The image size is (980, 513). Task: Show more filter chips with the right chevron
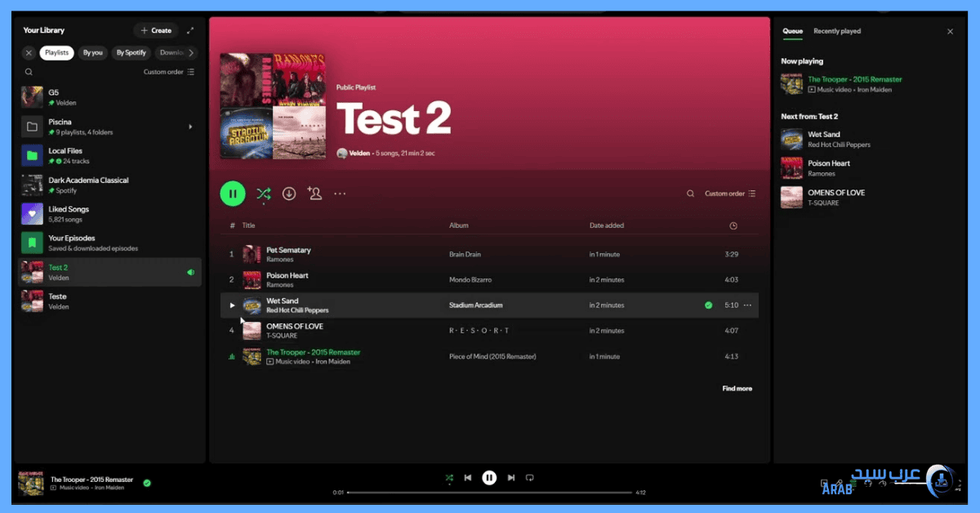191,52
